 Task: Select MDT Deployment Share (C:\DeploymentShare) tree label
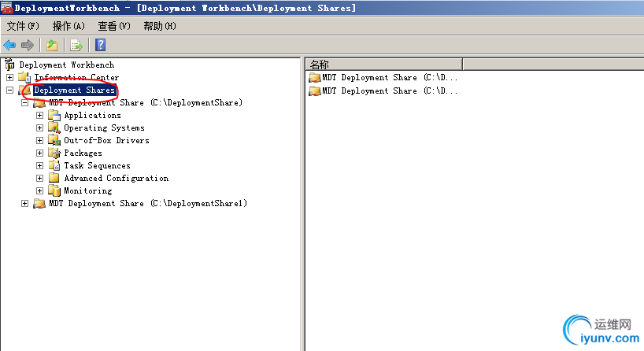146,102
